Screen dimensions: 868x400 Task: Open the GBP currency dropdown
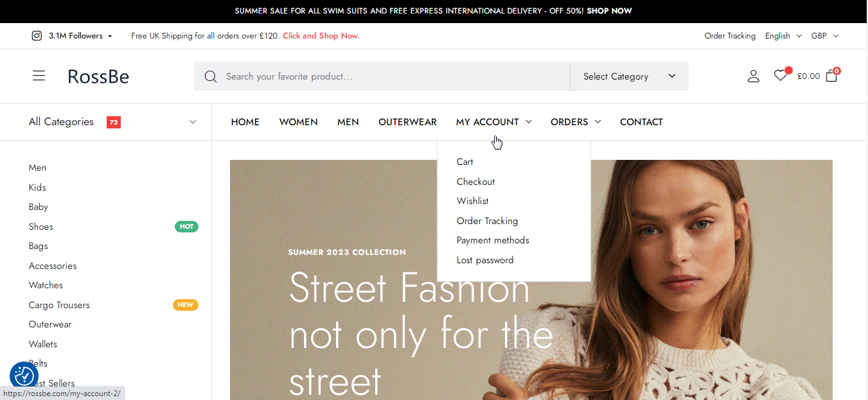coord(825,36)
